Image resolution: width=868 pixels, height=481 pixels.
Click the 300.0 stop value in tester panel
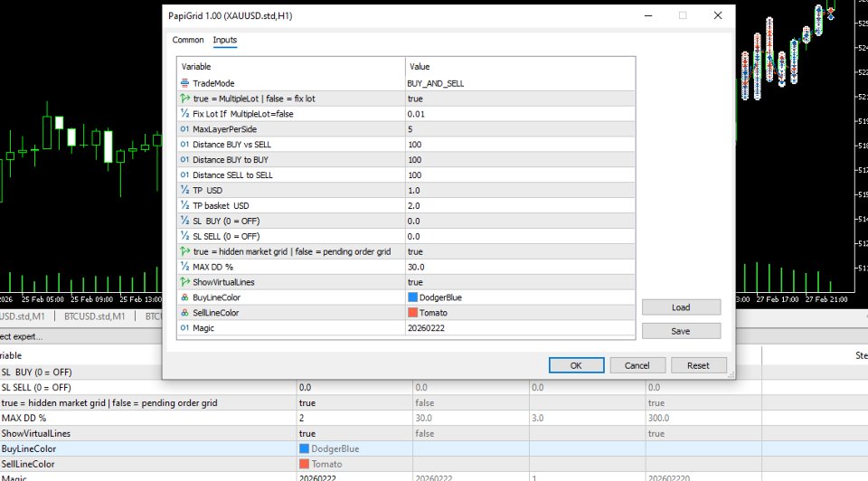(703, 418)
